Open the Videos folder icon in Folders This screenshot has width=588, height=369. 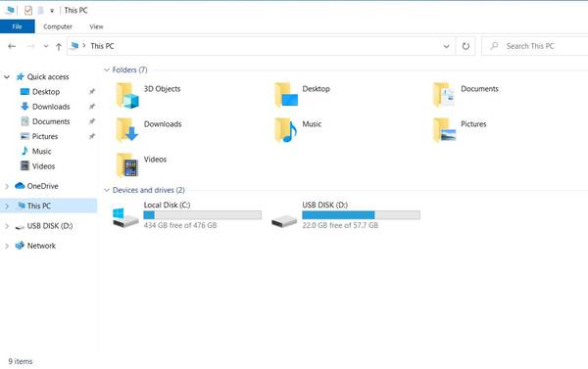(x=127, y=165)
